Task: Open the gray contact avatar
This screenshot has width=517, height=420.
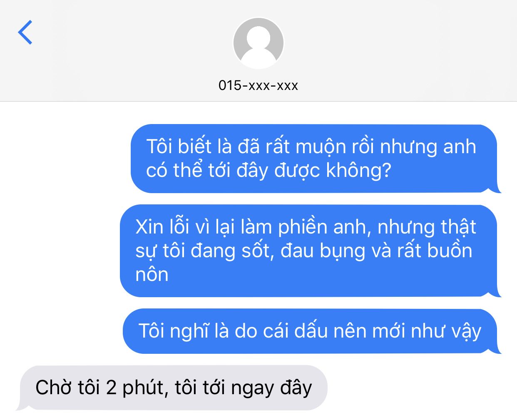Action: pos(258,43)
